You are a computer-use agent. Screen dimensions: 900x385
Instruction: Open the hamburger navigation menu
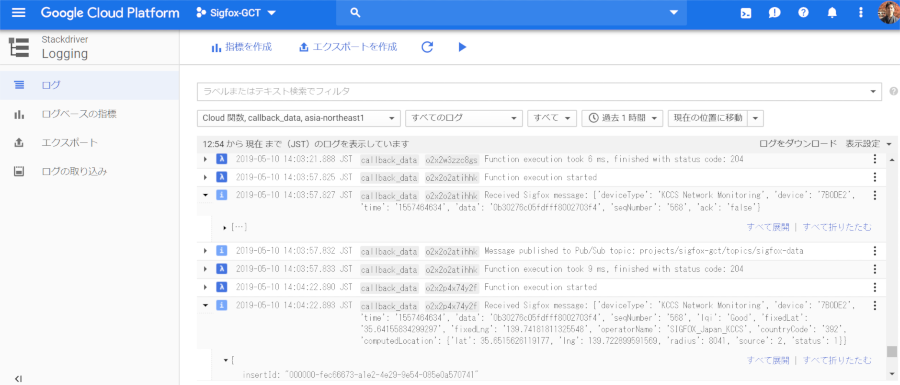18,13
